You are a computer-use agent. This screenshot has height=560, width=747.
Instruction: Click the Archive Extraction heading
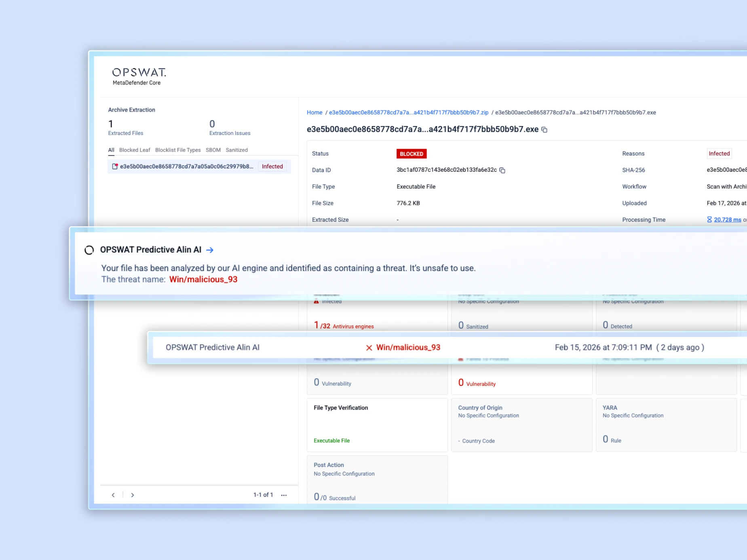coord(132,110)
